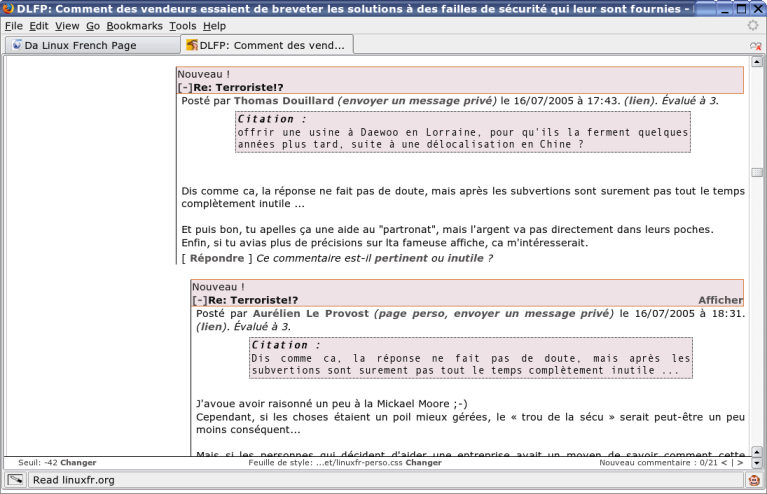The width and height of the screenshot is (767, 494).
Task: Click the scrollbar's bottom down arrow
Action: [x=757, y=463]
